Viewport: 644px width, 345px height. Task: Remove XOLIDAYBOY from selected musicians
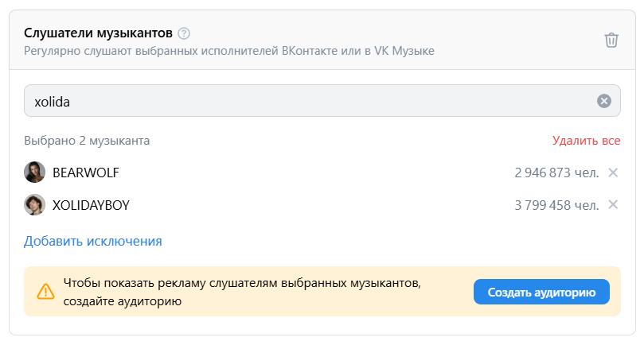613,205
